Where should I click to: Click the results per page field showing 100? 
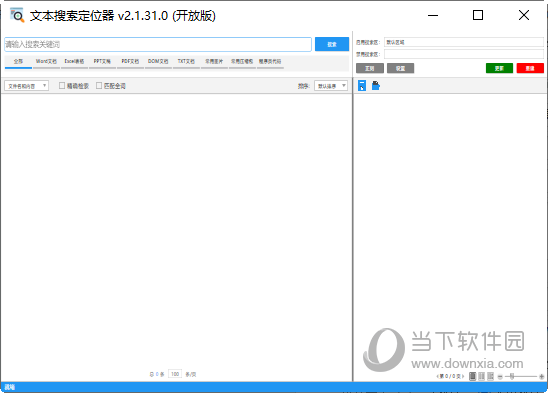tap(175, 374)
